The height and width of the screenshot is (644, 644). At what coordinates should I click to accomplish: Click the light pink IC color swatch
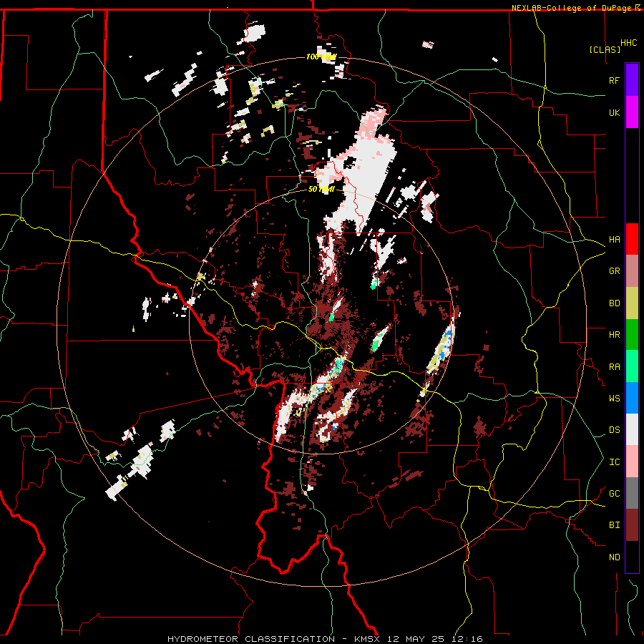(632, 462)
